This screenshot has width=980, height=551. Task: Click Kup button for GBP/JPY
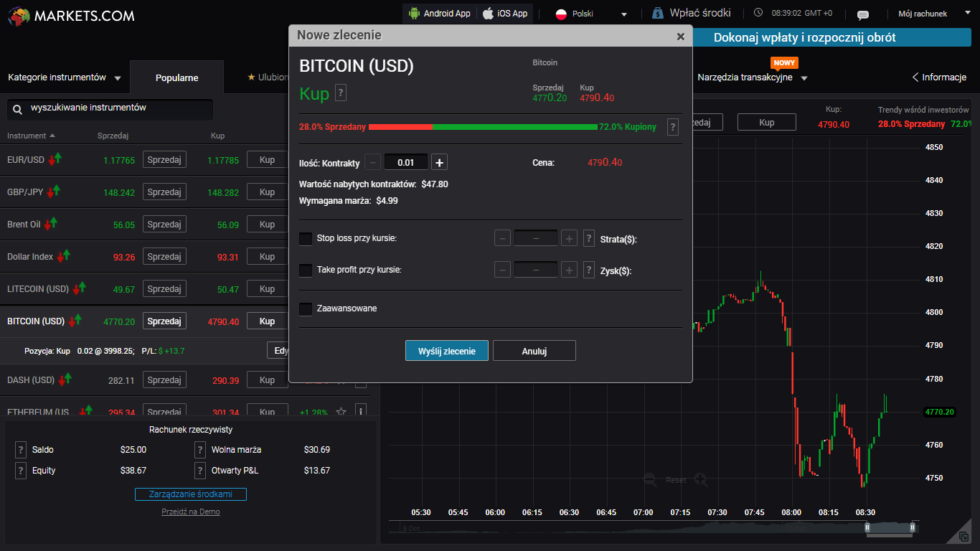click(267, 192)
